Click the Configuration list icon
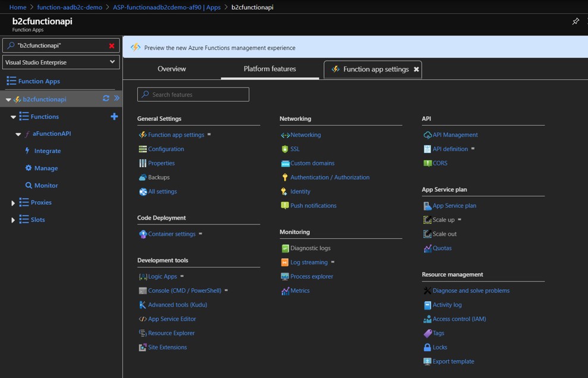 [x=143, y=149]
